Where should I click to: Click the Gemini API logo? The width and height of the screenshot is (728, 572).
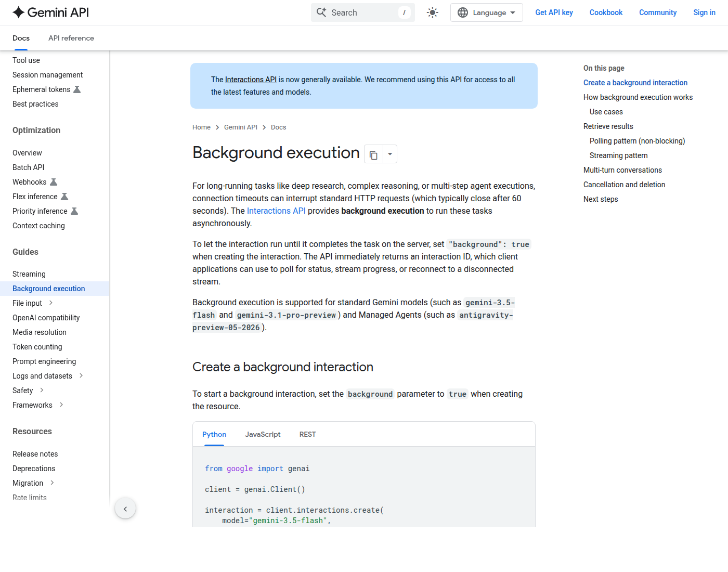[51, 12]
